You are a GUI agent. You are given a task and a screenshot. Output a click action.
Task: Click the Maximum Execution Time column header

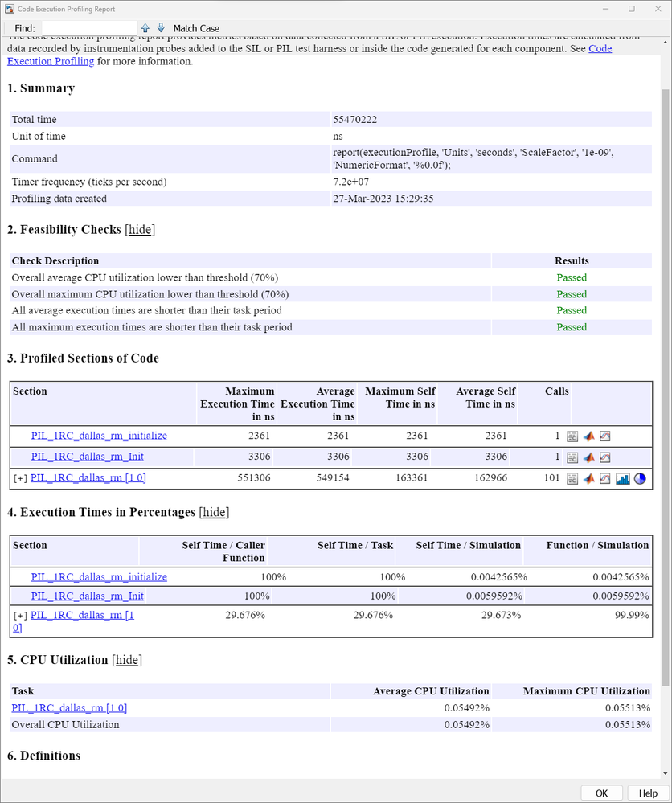237,404
